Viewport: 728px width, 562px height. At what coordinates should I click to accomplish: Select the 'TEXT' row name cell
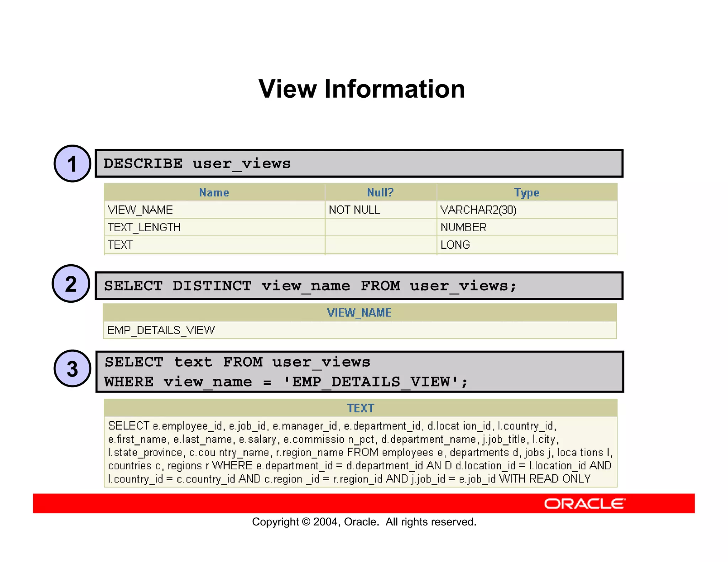pyautogui.click(x=214, y=244)
